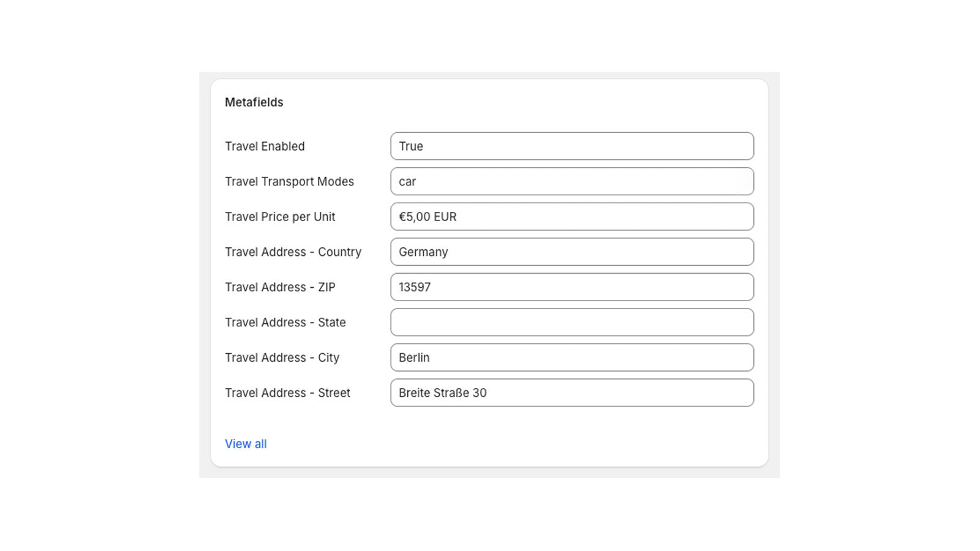Edit the Travel Transport Modes field

[571, 181]
